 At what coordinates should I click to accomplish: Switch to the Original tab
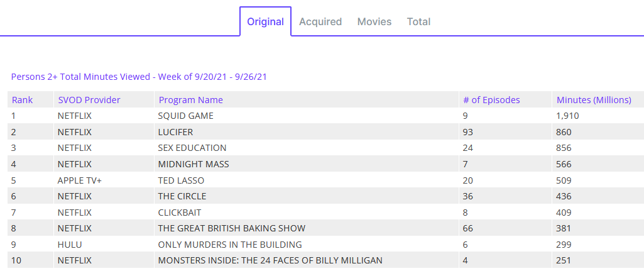tap(265, 21)
